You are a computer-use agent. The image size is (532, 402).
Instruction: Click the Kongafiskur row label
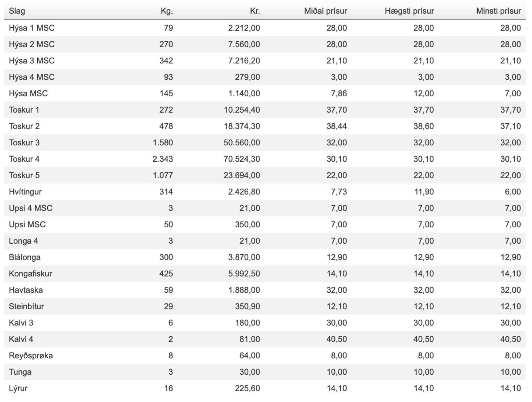point(30,274)
